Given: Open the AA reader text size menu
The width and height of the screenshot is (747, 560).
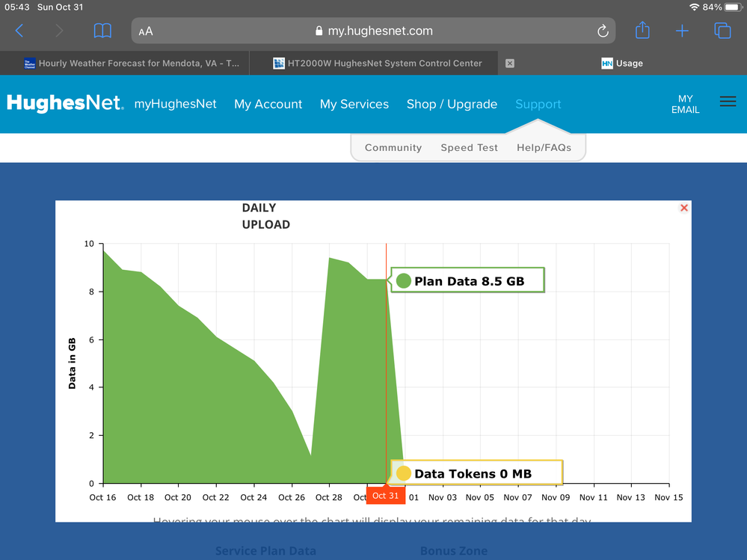Looking at the screenshot, I should (146, 31).
